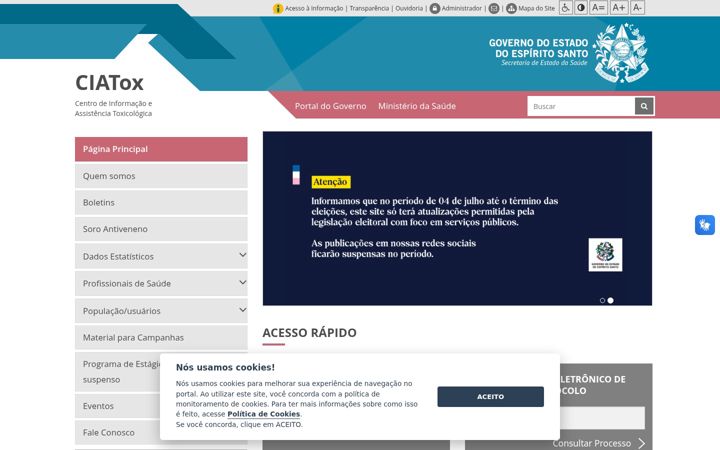Click the CIATox site title

109,83
